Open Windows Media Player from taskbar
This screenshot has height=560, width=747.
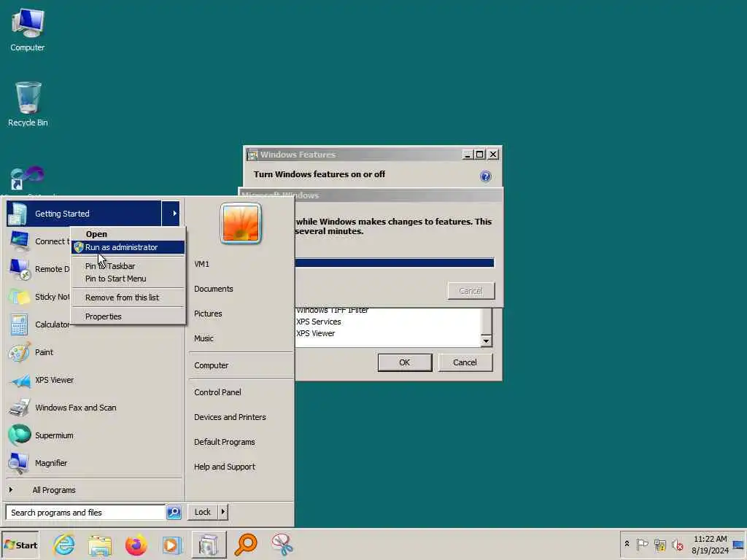[172, 545]
